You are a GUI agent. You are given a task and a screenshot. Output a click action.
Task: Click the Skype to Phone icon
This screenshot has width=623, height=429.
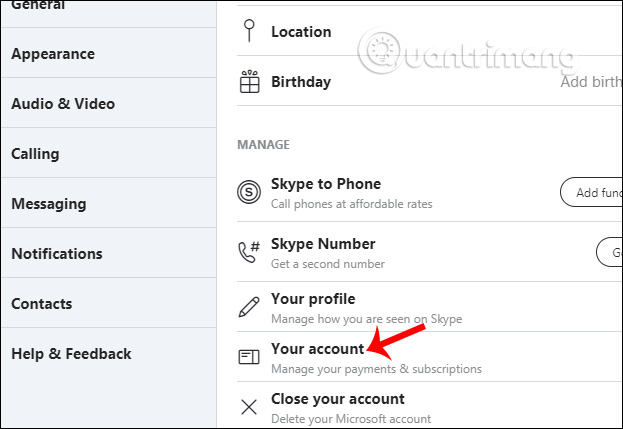pyautogui.click(x=249, y=192)
